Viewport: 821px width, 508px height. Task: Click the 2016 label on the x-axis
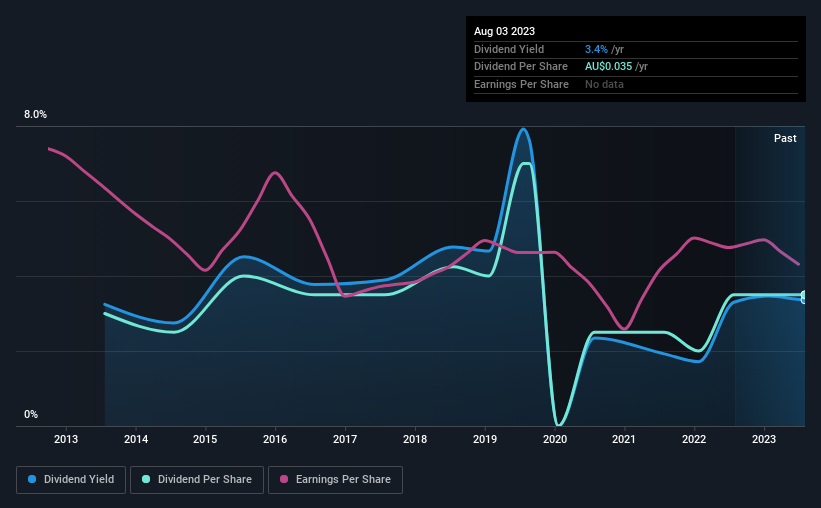tap(275, 439)
